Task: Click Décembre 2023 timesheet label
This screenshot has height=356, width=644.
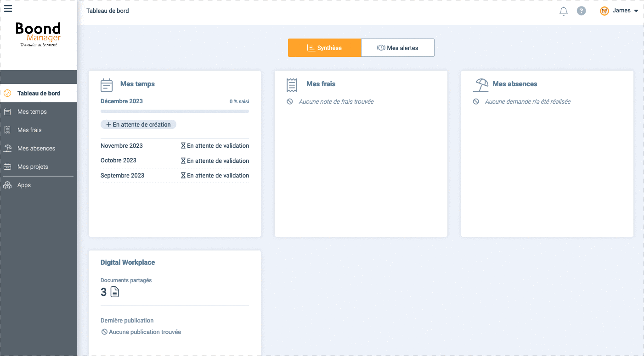Action: tap(122, 101)
